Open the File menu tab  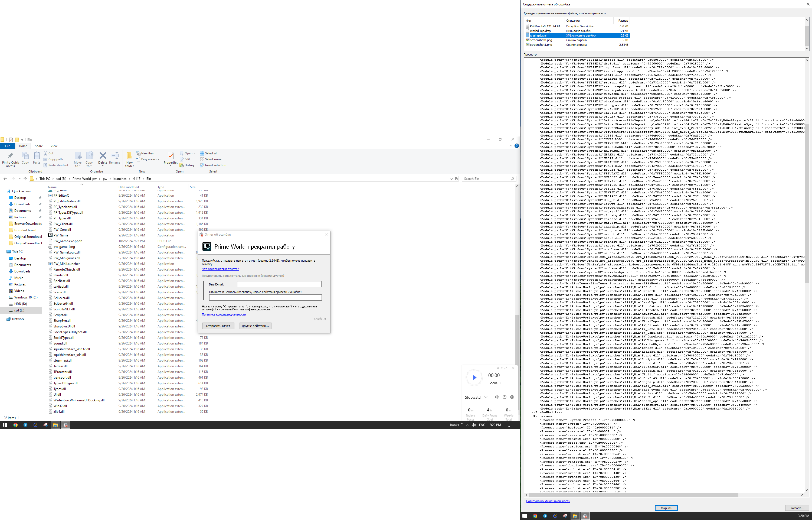[x=7, y=146]
